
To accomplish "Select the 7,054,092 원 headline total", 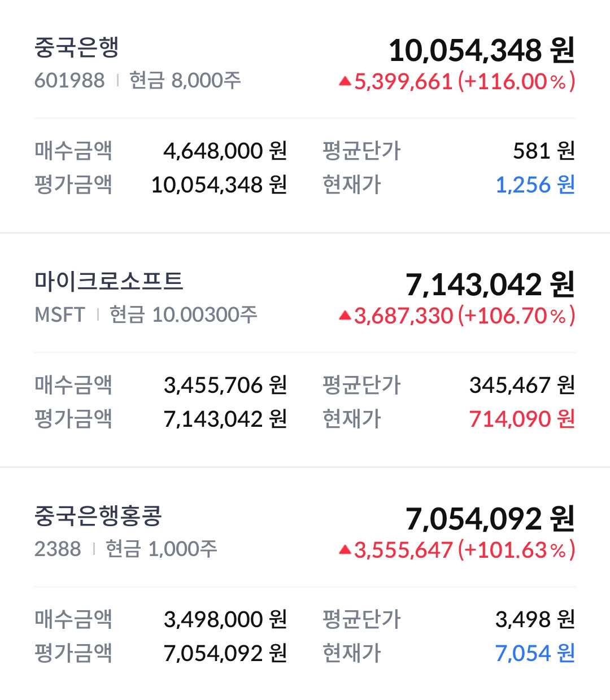I will tap(490, 519).
